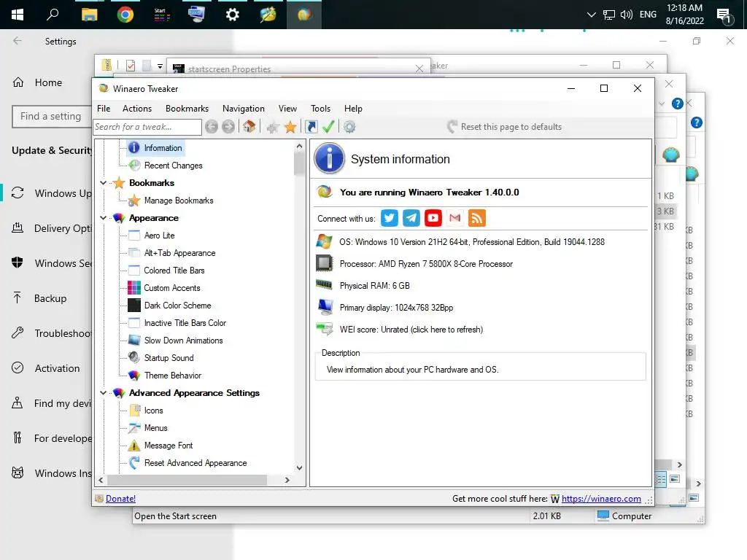Click the Windows logo icon beside OS line
The width and height of the screenshot is (747, 560).
click(x=324, y=241)
